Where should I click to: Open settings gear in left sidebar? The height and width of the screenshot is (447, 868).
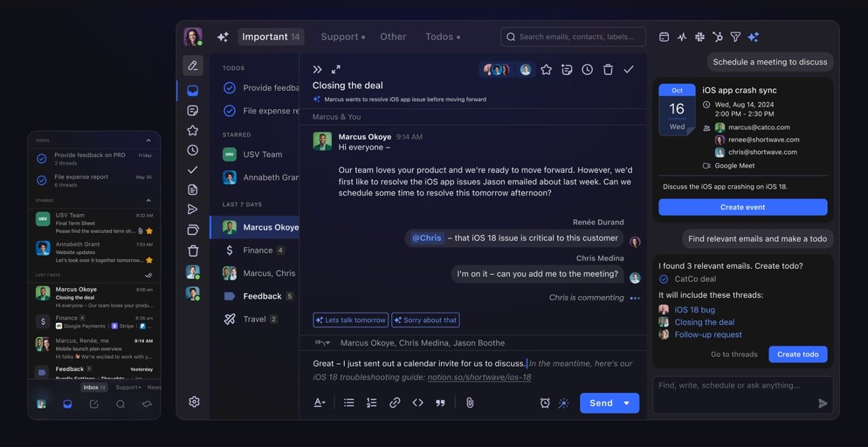[x=194, y=402]
